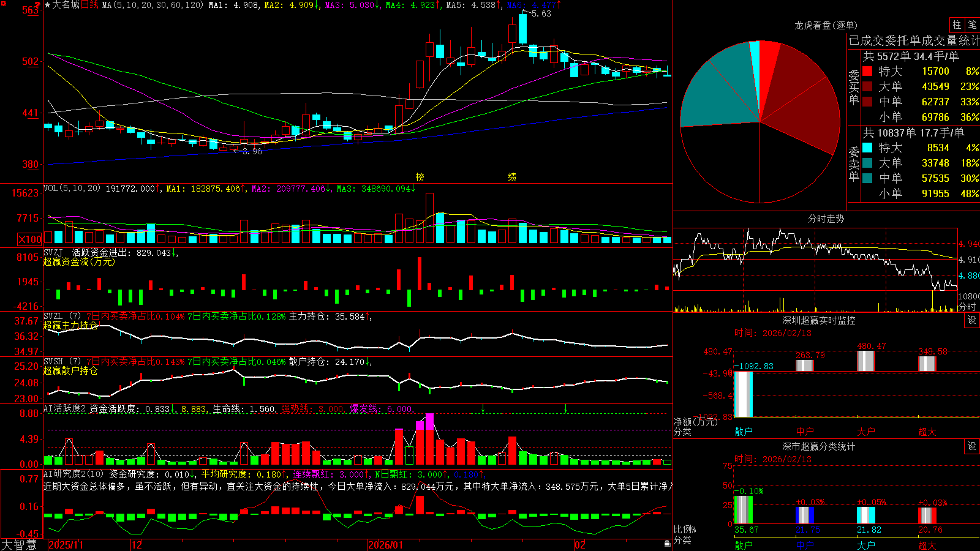The image size is (980, 551).
Task: Click the green bar labeled -0.10%
Action: (x=744, y=510)
